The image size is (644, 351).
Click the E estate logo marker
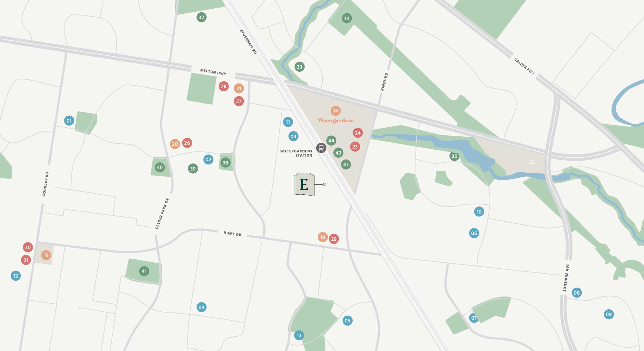click(x=304, y=184)
